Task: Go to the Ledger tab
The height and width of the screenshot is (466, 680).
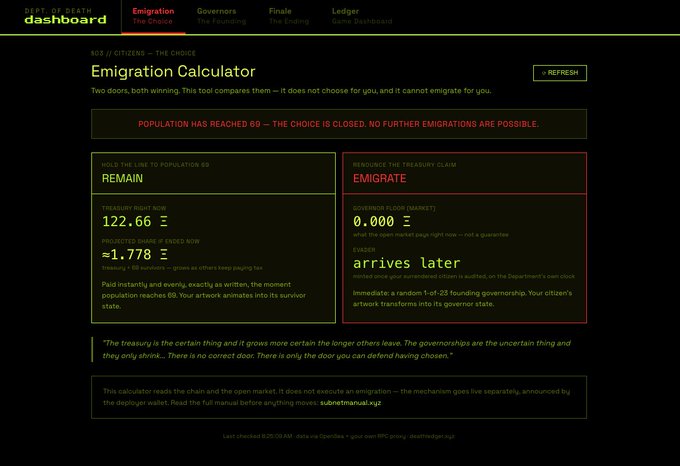Action: 362,16
